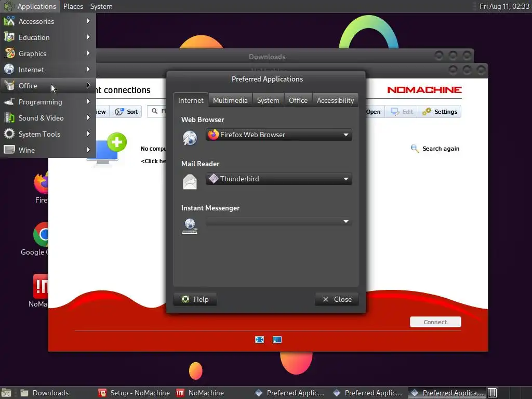Click the Sort button in NoMachine
Image resolution: width=532 pixels, height=399 pixels.
(x=127, y=112)
